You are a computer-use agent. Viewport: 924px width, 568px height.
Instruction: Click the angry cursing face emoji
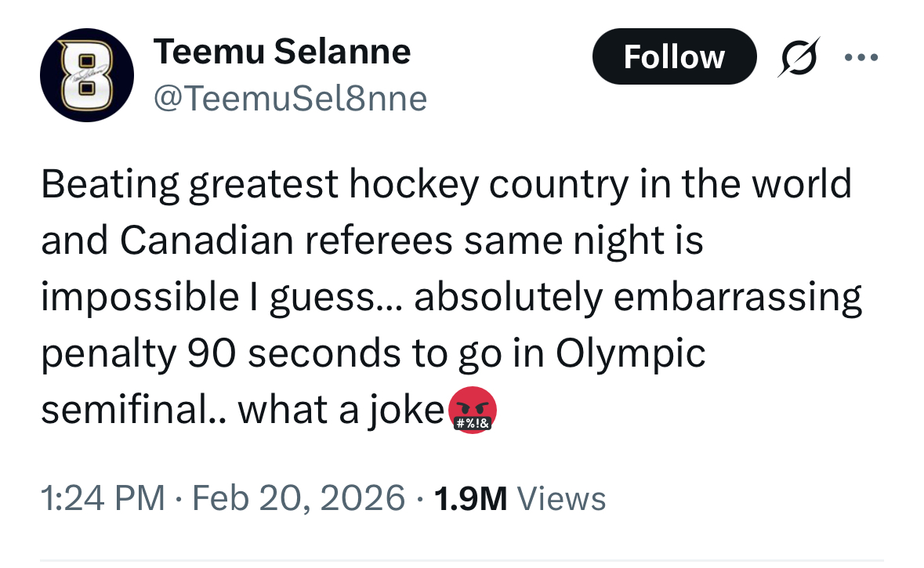point(471,412)
